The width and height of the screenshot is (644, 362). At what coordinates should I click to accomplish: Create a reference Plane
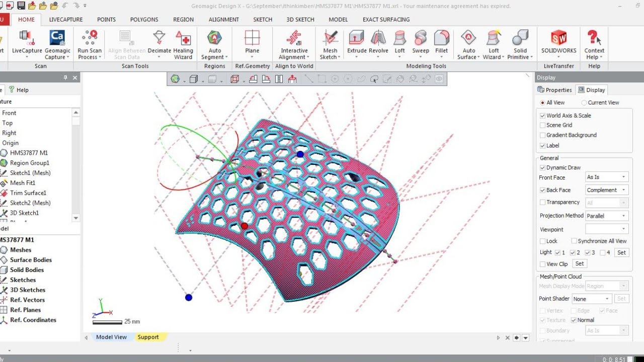[x=252, y=42]
